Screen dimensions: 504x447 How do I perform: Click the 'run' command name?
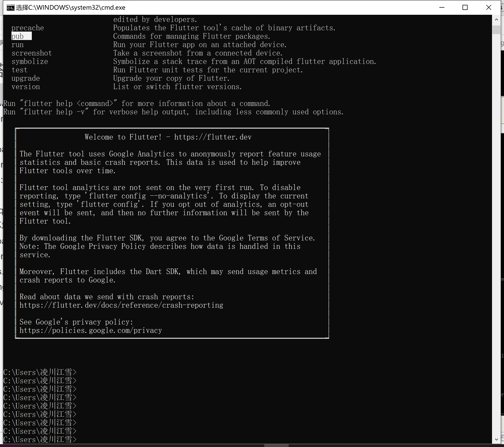tap(17, 45)
